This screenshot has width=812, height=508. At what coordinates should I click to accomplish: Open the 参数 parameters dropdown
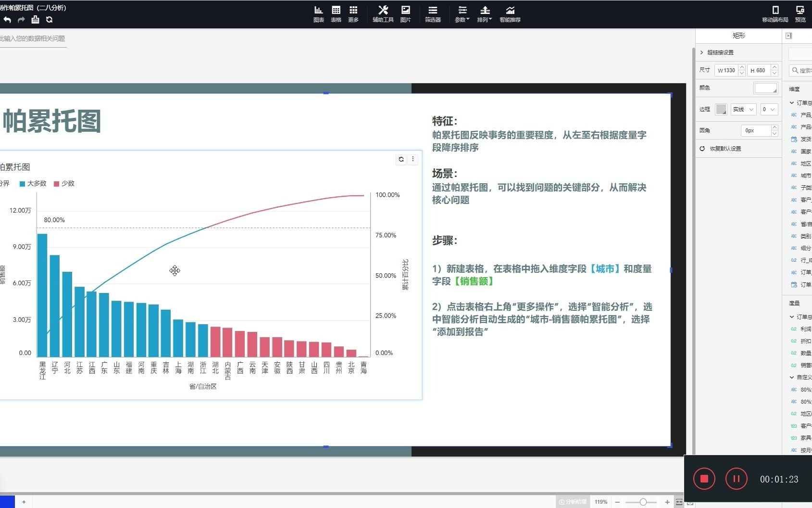(x=462, y=14)
